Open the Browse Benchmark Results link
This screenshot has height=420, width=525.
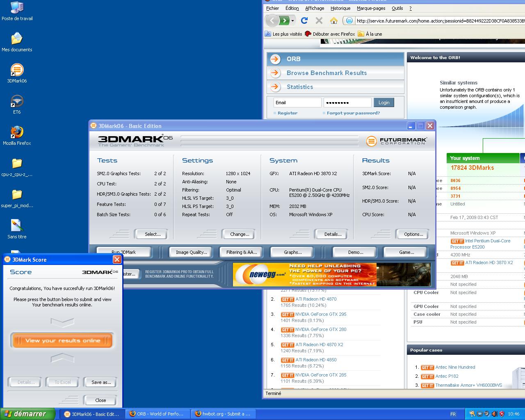point(326,73)
